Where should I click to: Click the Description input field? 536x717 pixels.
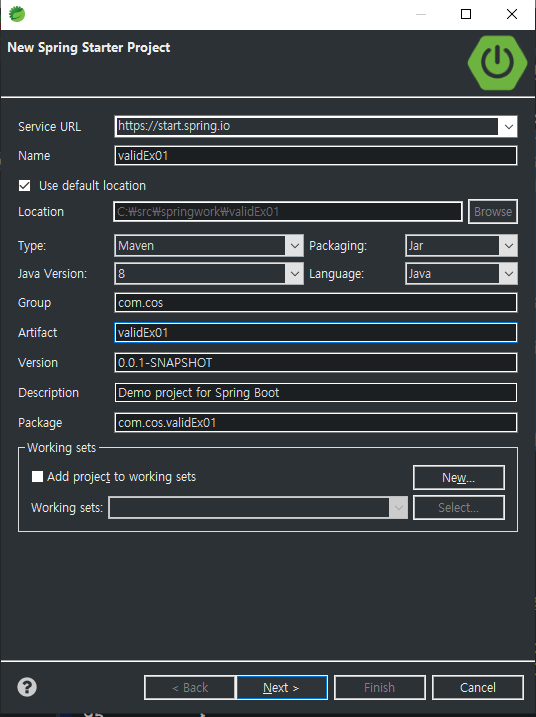coord(316,393)
